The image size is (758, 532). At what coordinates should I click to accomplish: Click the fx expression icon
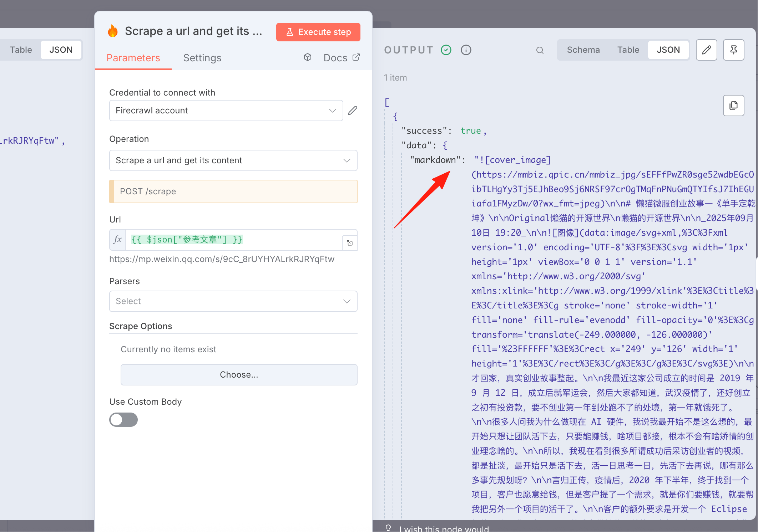117,240
